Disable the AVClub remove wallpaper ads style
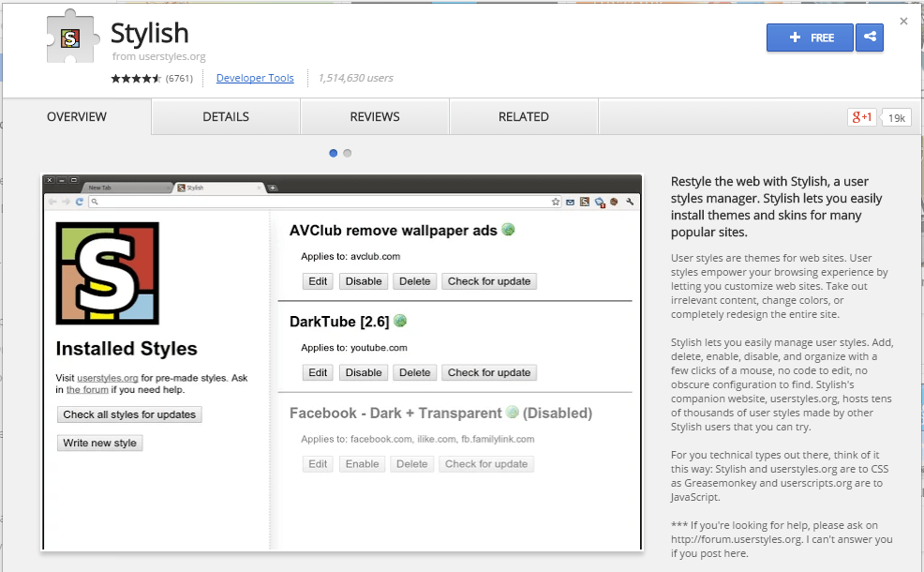 click(x=363, y=280)
